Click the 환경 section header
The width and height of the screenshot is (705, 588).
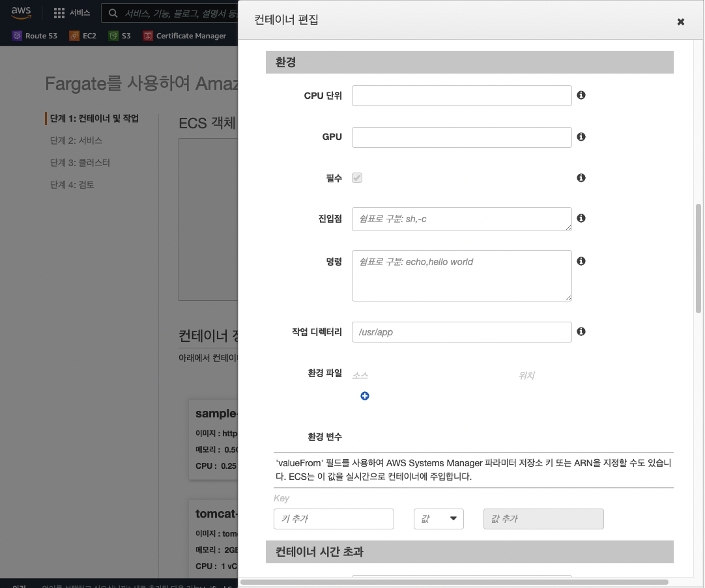[x=469, y=62]
